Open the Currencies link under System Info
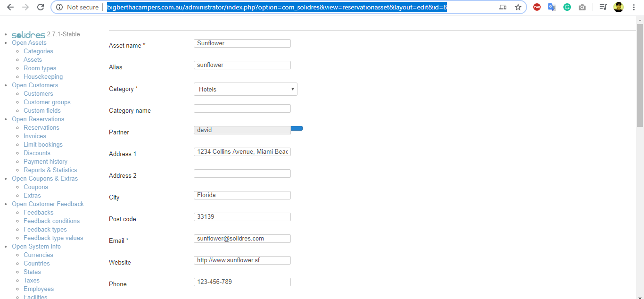 pyautogui.click(x=38, y=255)
